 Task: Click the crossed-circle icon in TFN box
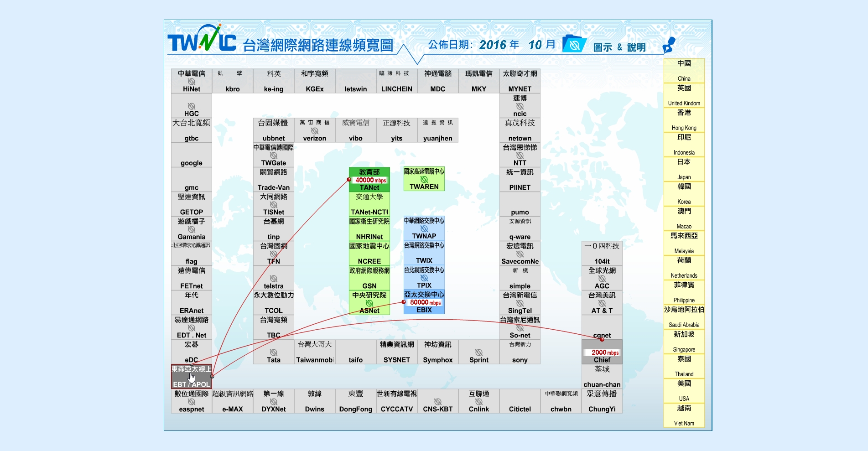[x=274, y=254]
